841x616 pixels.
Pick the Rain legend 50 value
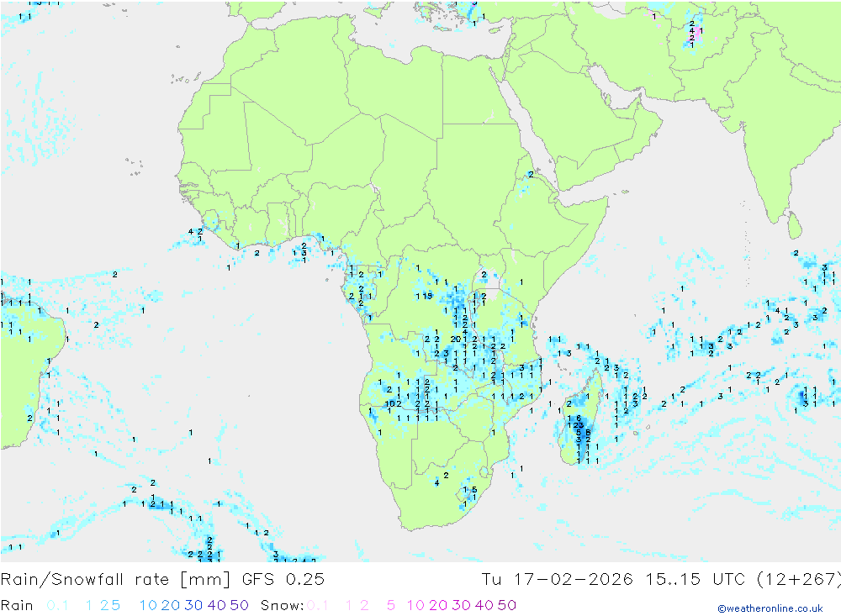tap(239, 605)
